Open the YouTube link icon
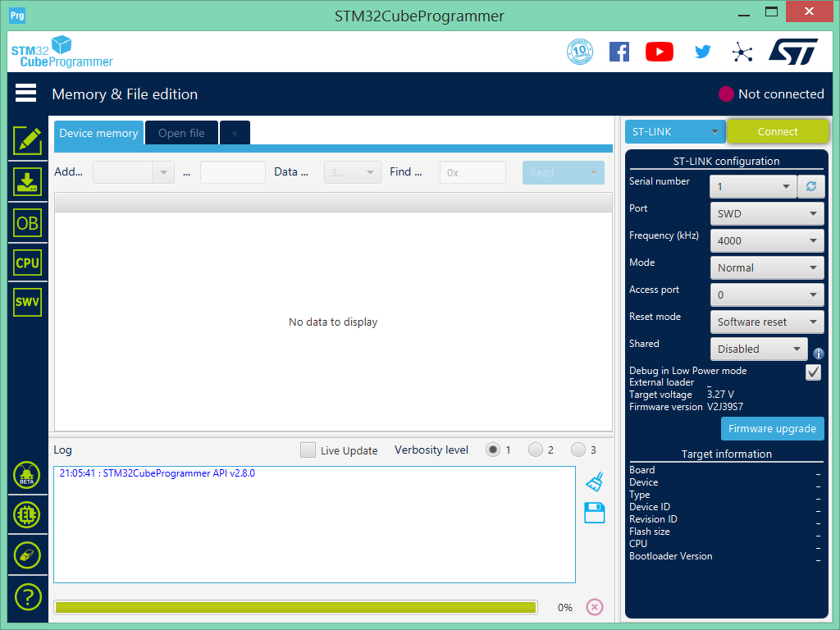This screenshot has width=840, height=630. point(660,52)
